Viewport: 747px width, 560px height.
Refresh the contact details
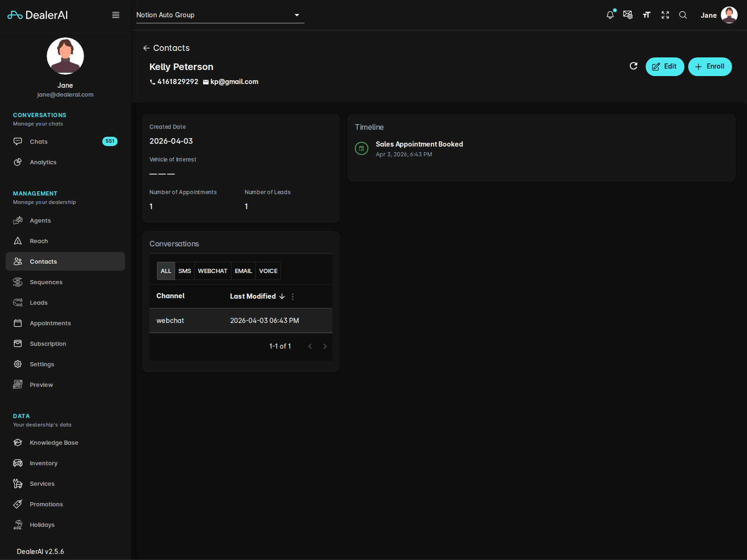pyautogui.click(x=634, y=66)
